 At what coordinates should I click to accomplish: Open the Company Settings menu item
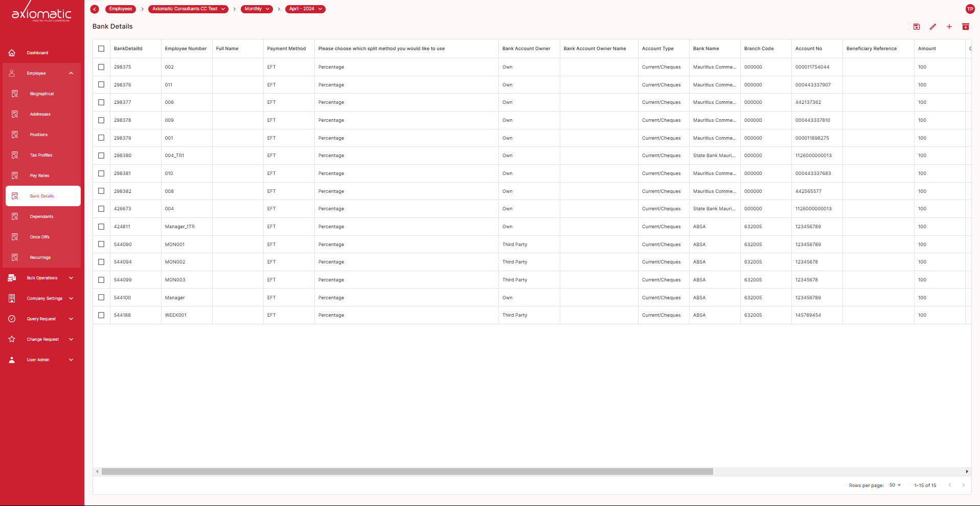coord(44,298)
